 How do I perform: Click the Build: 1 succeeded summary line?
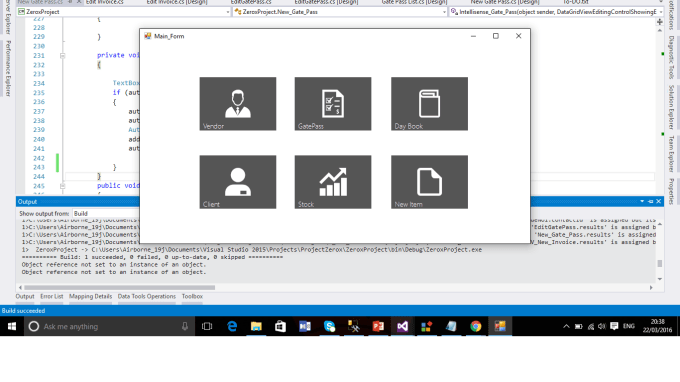point(152,257)
